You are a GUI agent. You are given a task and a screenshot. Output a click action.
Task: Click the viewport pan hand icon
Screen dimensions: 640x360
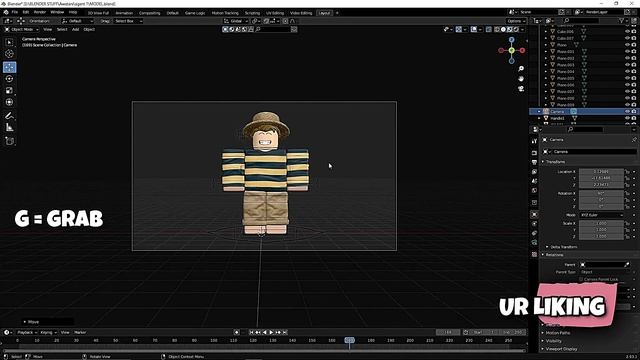point(521,78)
